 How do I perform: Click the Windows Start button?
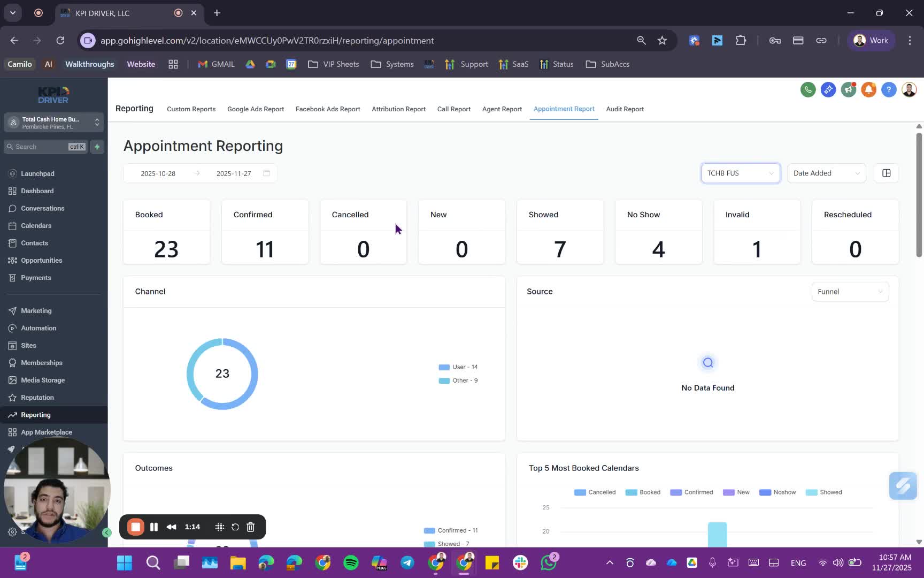(x=125, y=562)
